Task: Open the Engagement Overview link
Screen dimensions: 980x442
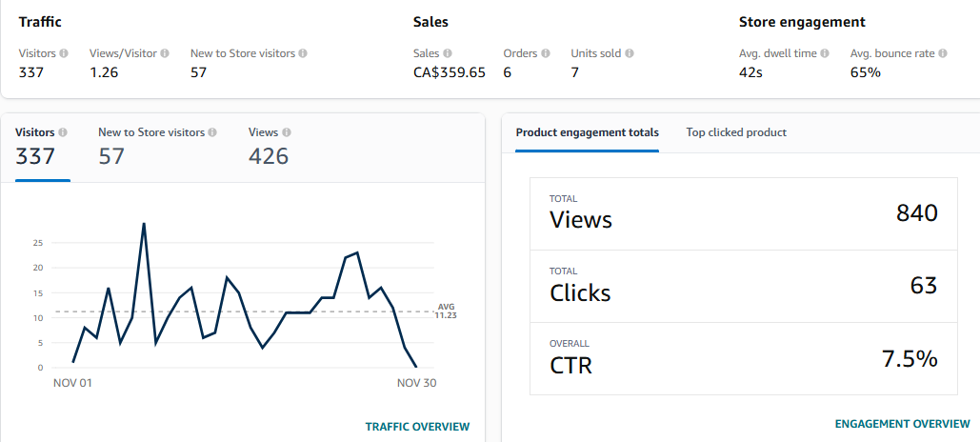Action: [x=902, y=423]
